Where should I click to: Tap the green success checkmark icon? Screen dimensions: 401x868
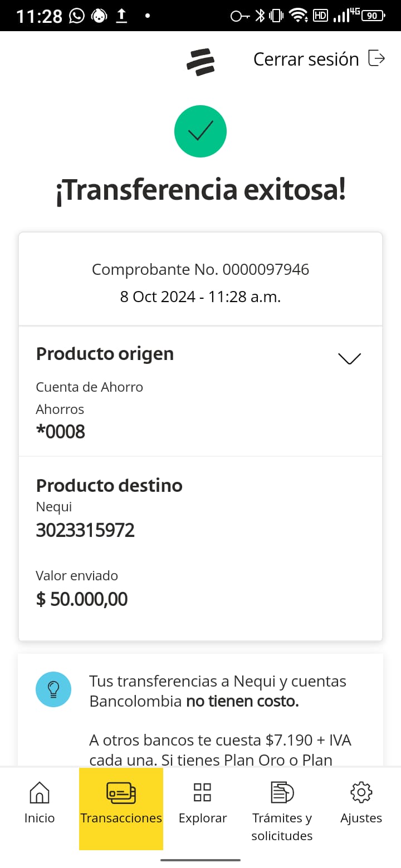[200, 131]
